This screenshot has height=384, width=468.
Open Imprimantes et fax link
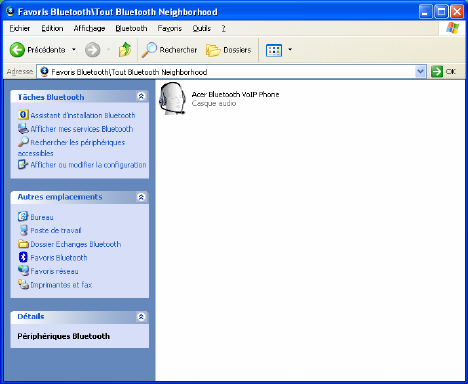click(61, 285)
